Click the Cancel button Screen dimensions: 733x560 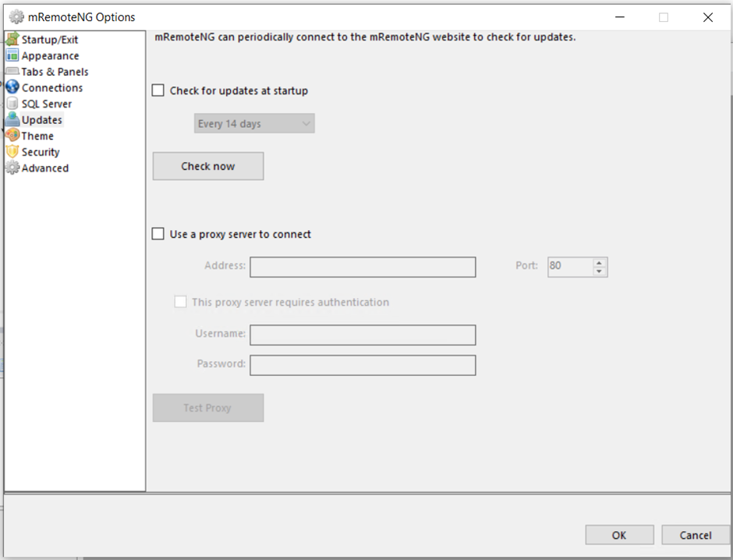coord(696,535)
